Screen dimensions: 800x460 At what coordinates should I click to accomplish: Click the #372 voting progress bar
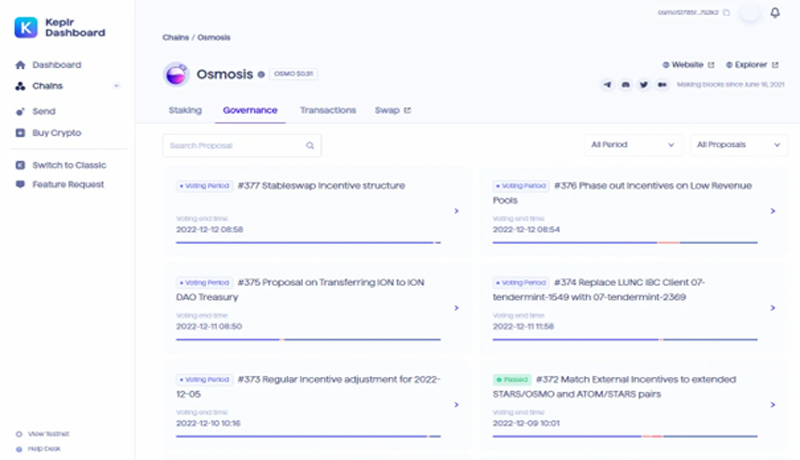click(x=625, y=437)
